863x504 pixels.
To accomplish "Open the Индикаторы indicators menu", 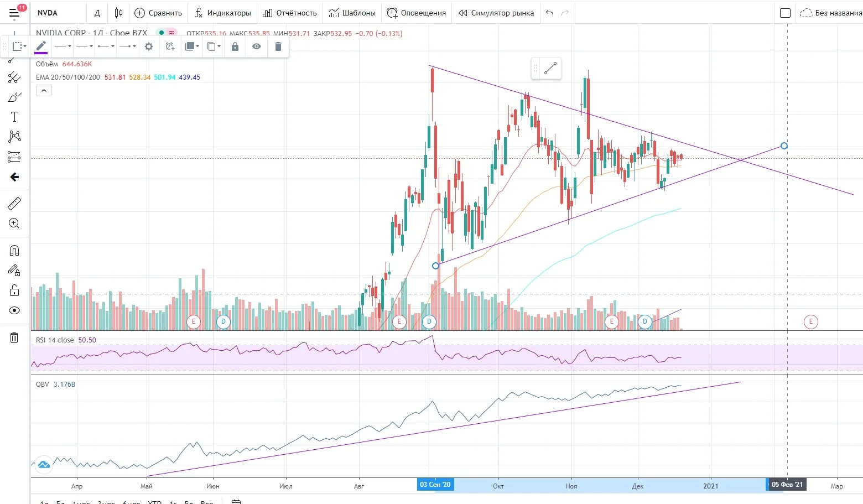I will point(223,13).
